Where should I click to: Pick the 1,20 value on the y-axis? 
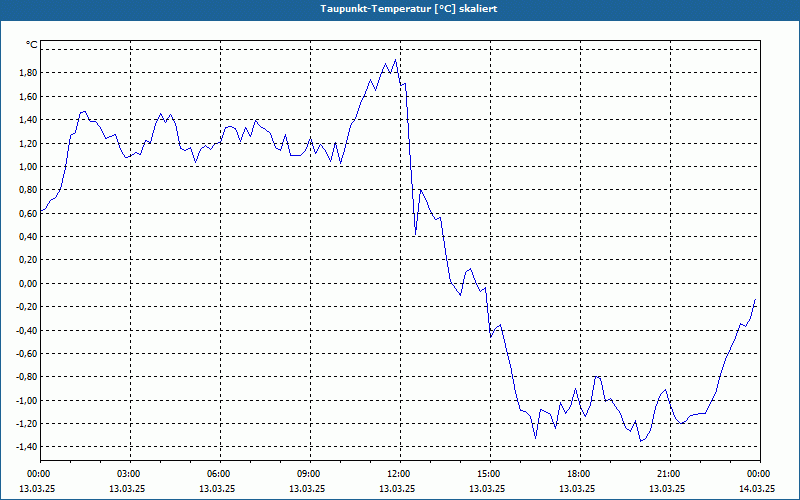click(x=28, y=143)
